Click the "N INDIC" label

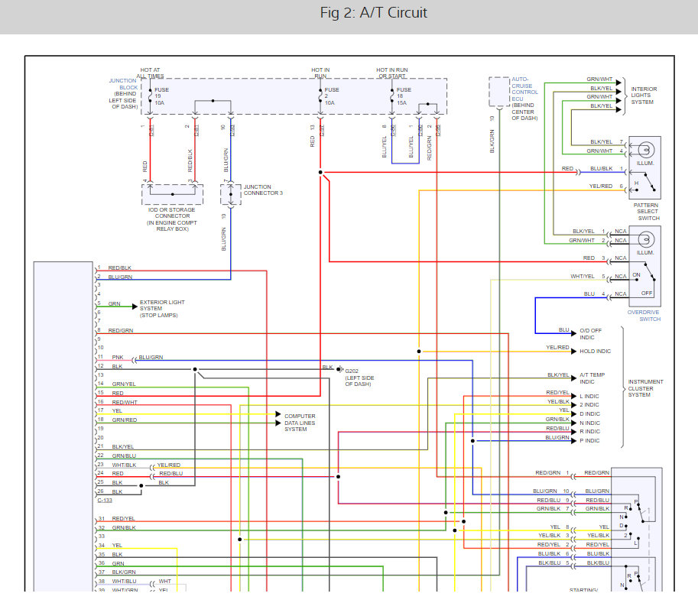[589, 423]
